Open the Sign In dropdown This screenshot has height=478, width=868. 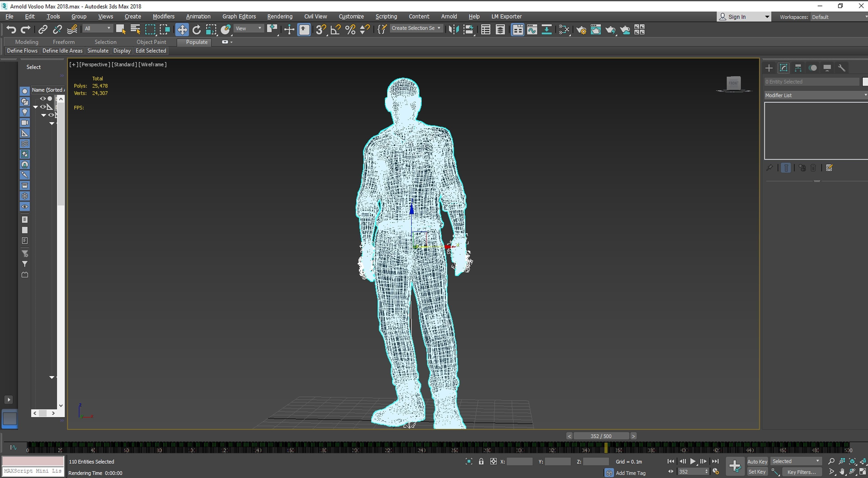point(744,17)
